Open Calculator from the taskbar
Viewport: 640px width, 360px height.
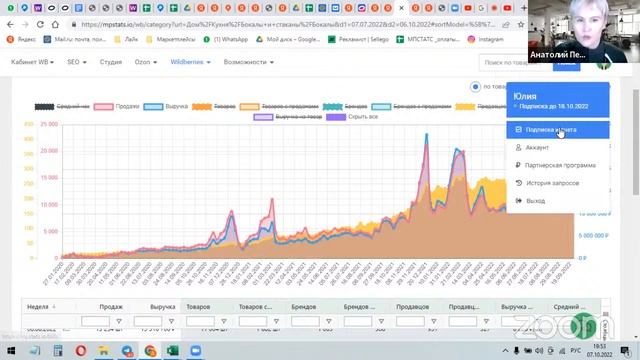tap(58, 351)
